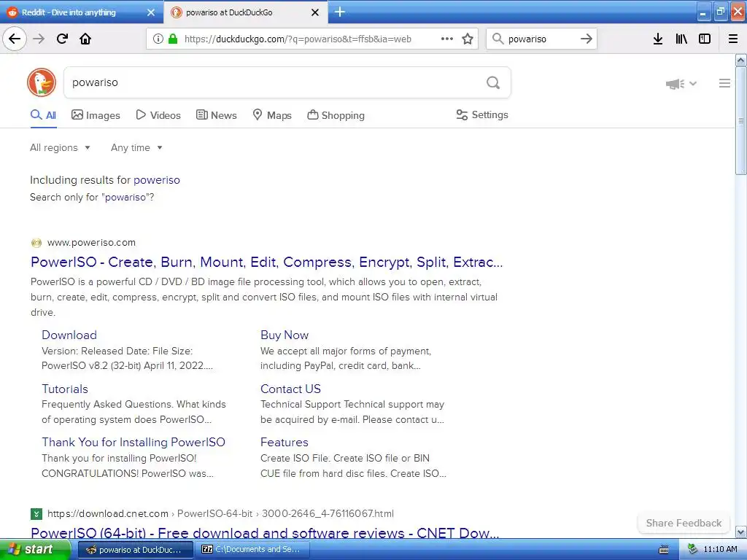The height and width of the screenshot is (560, 747).
Task: Click the poweriso suggested spelling link
Action: pos(157,180)
